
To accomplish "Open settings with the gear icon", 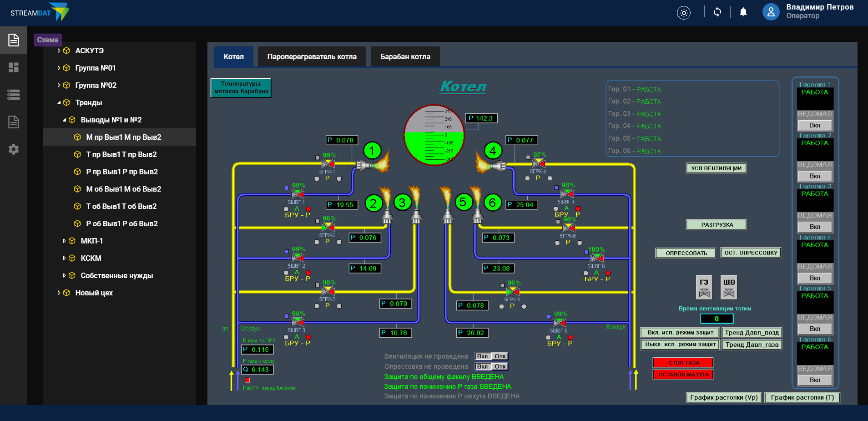I will point(13,149).
